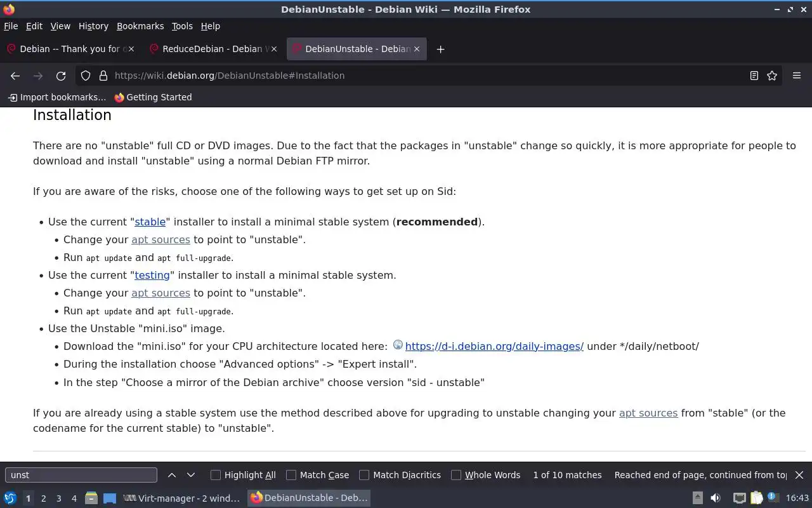
Task: Open the d-i.debian.org daily-images link
Action: pos(494,346)
